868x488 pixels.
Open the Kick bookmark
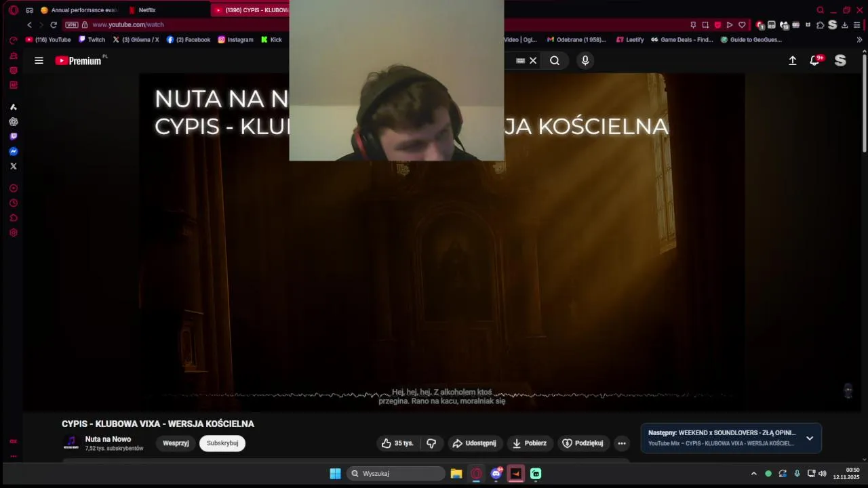click(271, 40)
